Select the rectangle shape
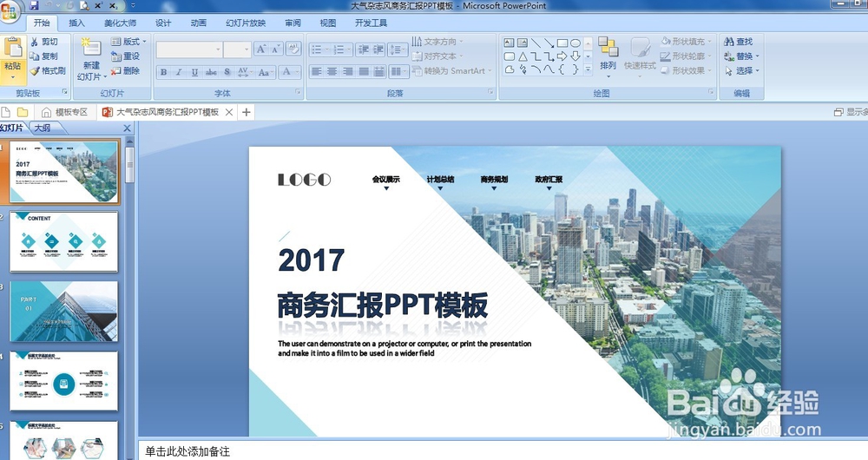 pos(562,43)
